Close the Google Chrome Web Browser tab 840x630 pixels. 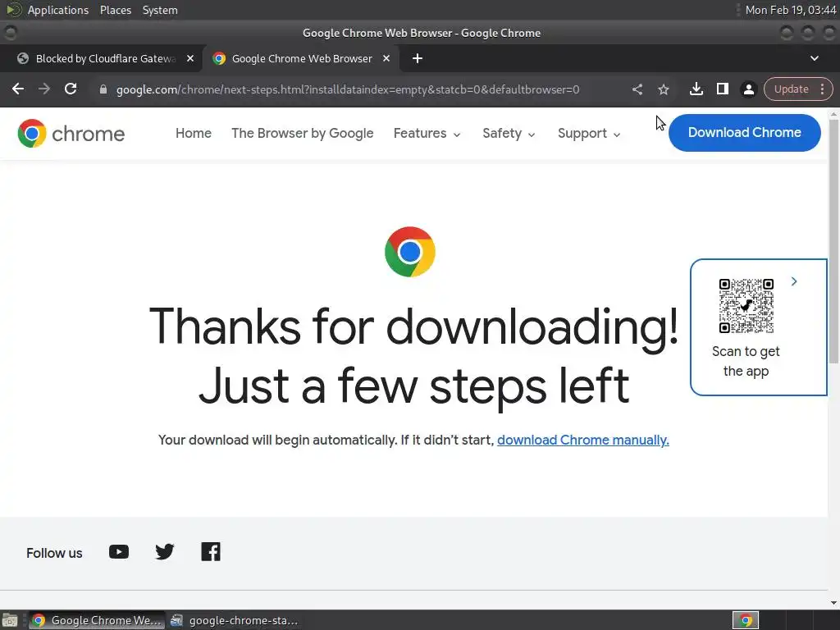[x=386, y=58]
